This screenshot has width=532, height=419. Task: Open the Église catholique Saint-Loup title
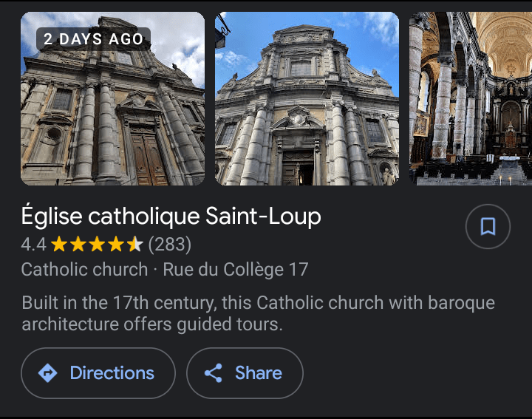pyautogui.click(x=171, y=217)
